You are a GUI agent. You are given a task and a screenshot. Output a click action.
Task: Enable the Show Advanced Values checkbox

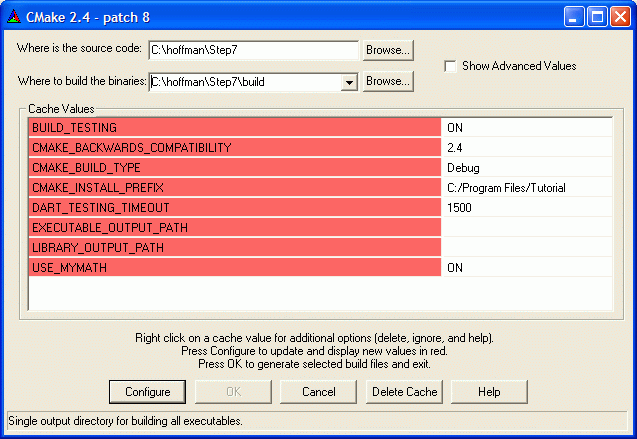452,67
